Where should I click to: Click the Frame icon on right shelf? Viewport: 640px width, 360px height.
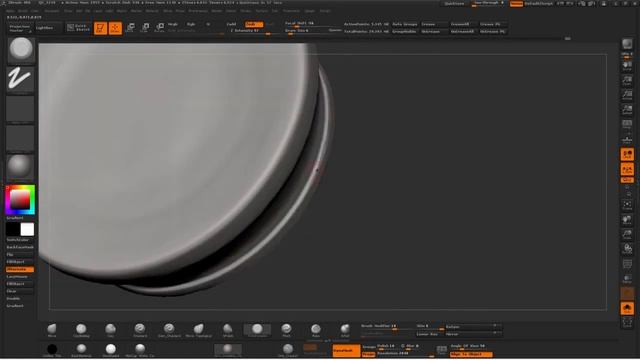(627, 205)
